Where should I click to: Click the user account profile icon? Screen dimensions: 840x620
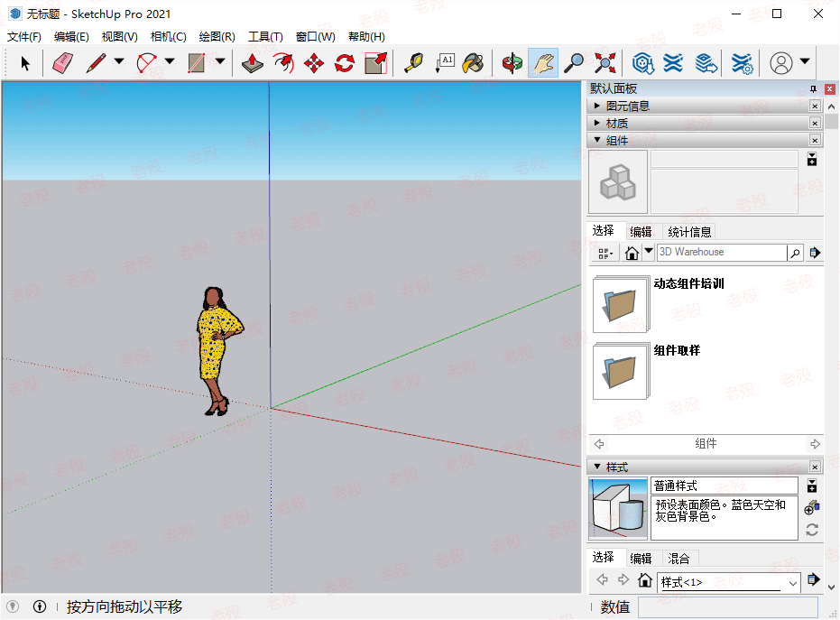pos(781,63)
